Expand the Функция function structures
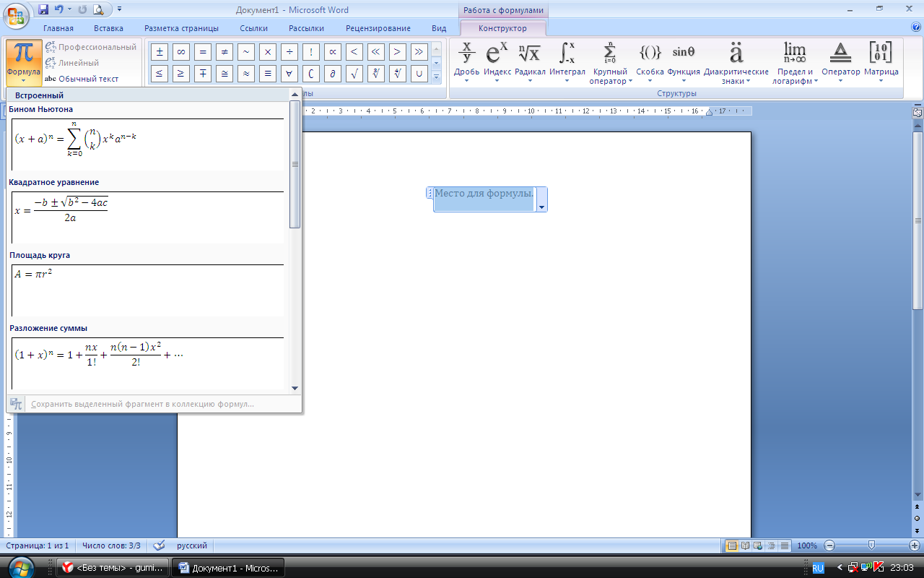Viewport: 924px width, 578px height. tap(684, 63)
